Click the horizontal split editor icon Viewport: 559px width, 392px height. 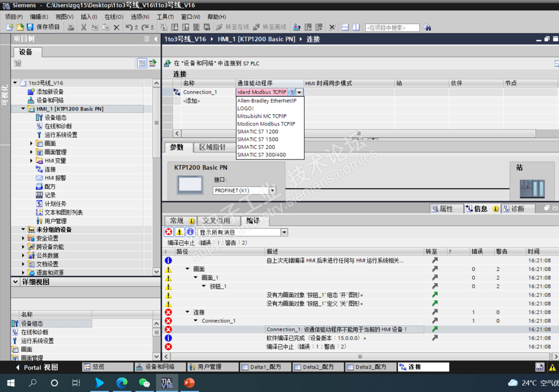tap(345, 27)
